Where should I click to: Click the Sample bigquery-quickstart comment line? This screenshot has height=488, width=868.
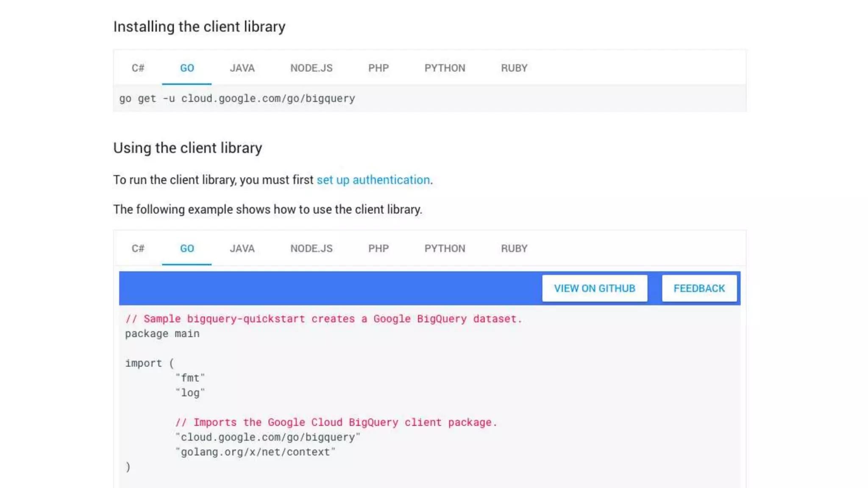click(x=323, y=319)
